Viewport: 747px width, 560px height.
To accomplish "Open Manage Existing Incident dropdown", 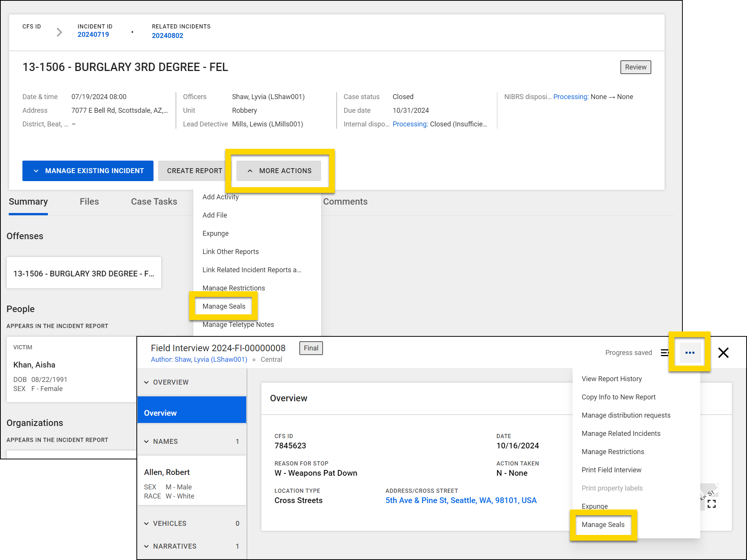I will [88, 171].
